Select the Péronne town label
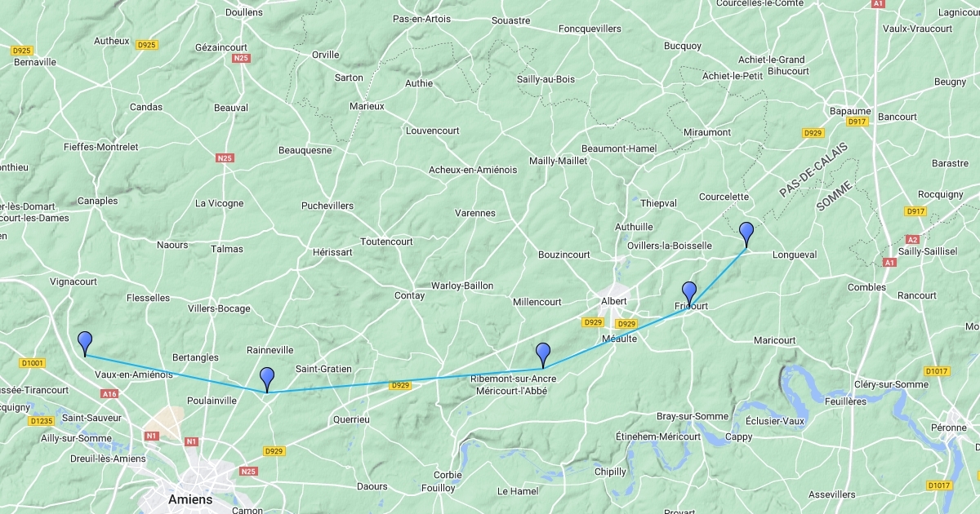Viewport: 980px width, 514px height. coord(948,428)
